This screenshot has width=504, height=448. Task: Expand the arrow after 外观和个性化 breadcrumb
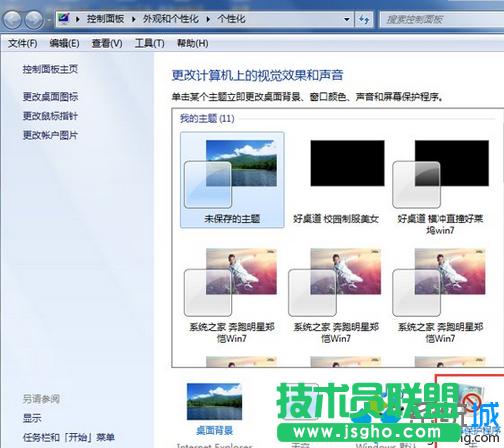(208, 19)
